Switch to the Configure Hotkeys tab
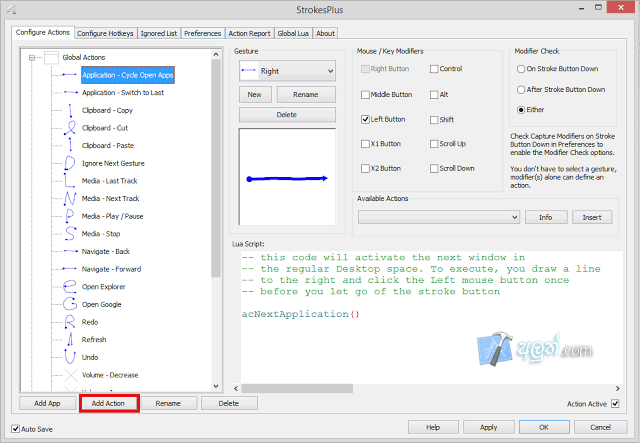 coord(105,33)
